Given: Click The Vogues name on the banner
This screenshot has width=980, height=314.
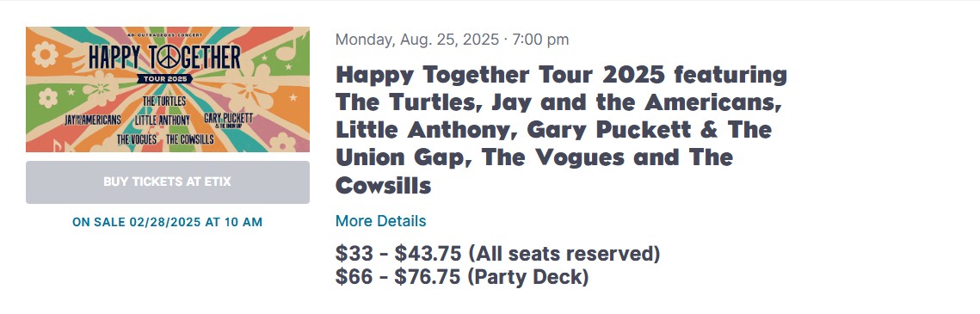Looking at the screenshot, I should pos(137,139).
